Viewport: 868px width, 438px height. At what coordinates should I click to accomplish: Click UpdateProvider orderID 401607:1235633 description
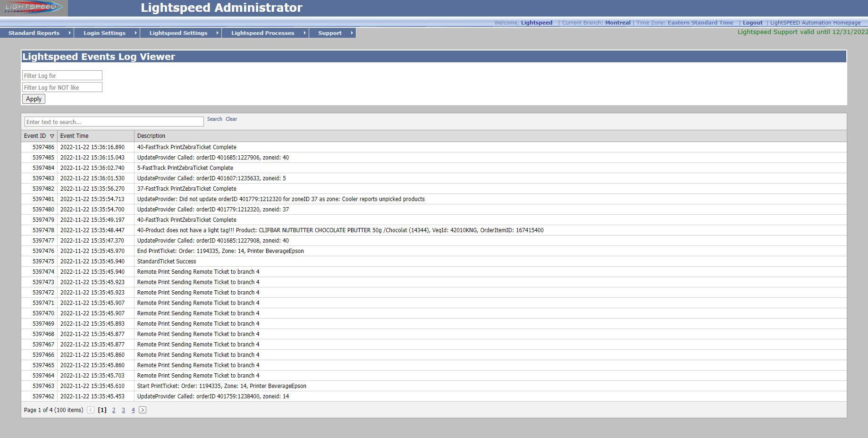click(211, 178)
